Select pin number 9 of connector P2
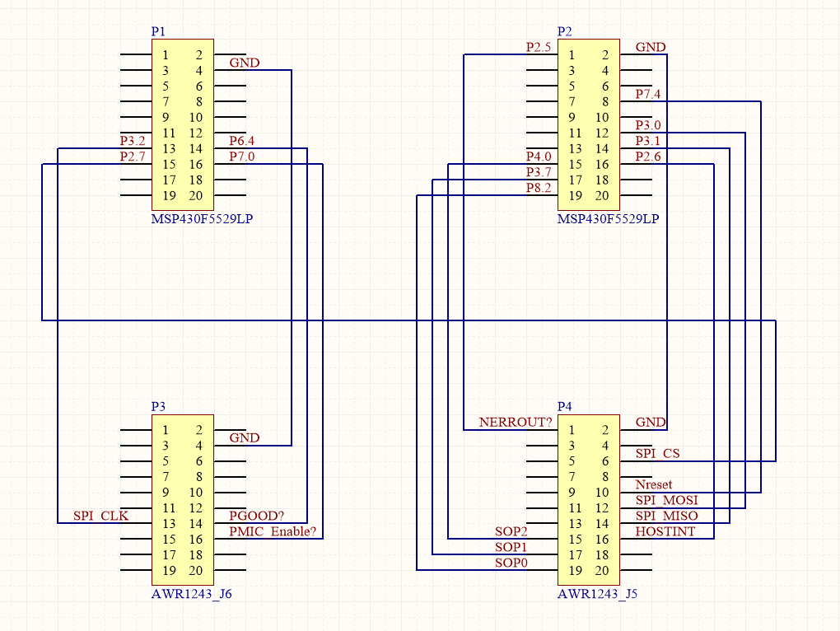This screenshot has width=840, height=631. 572,117
